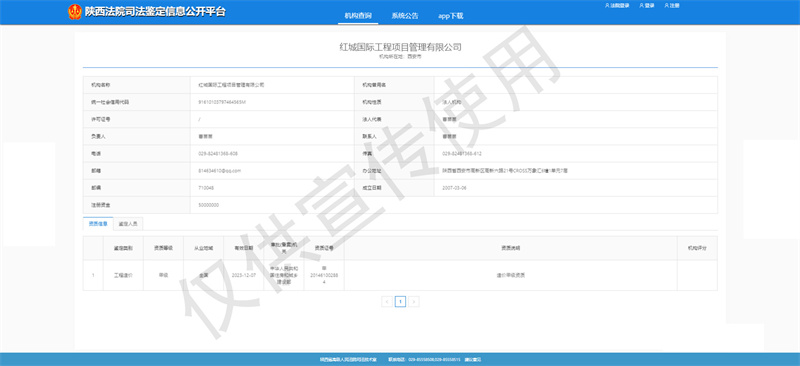This screenshot has width=800, height=366.
Task: Open the 机构查询 navigation tab
Action: click(358, 16)
